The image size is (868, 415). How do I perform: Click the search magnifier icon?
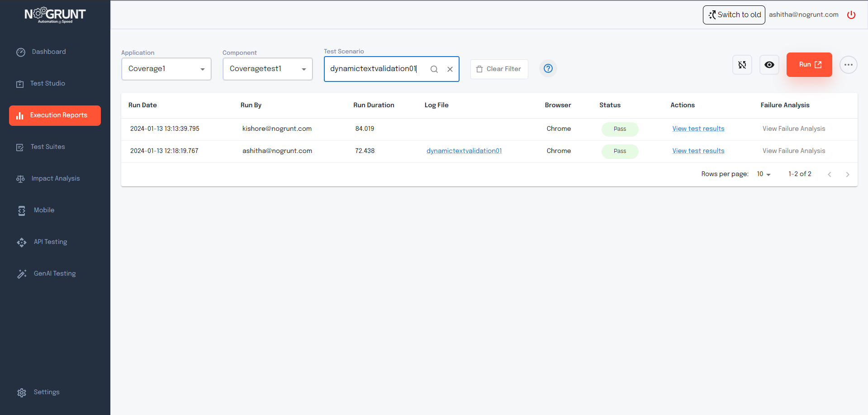click(x=434, y=69)
